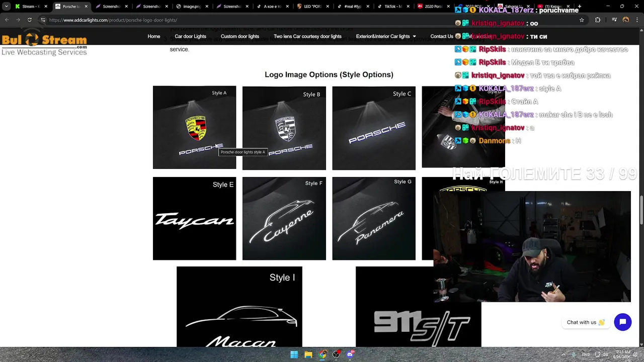Close the Porsche logo door lights tab
This screenshot has width=644, height=362.
coord(86,7)
